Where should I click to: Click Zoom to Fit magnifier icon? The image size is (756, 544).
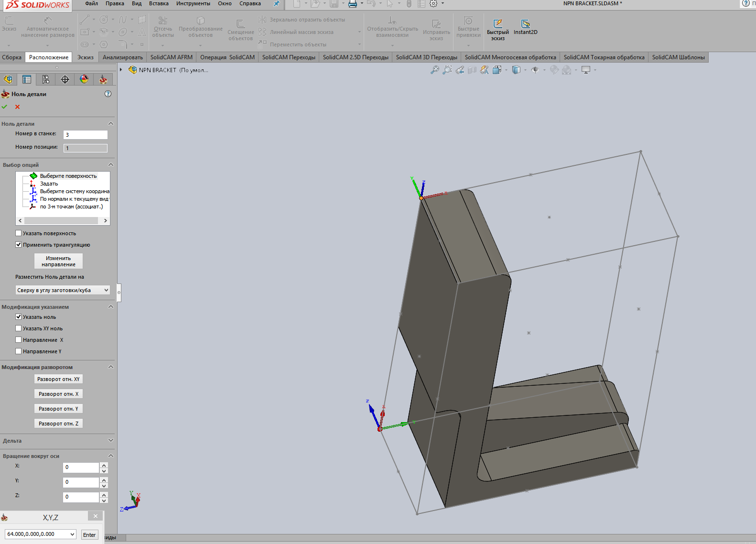click(434, 70)
